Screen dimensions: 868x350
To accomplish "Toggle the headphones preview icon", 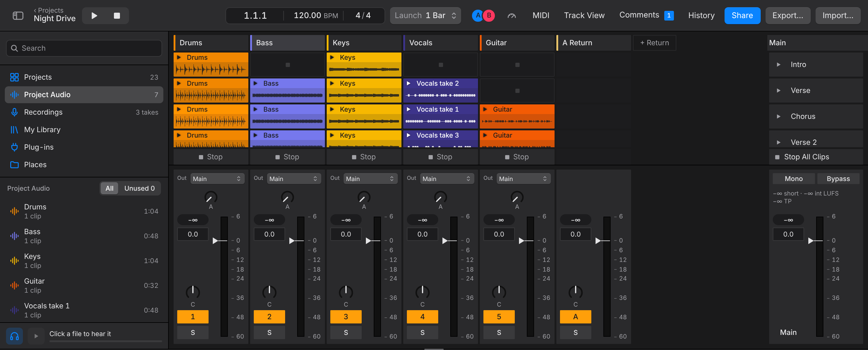I will (14, 336).
